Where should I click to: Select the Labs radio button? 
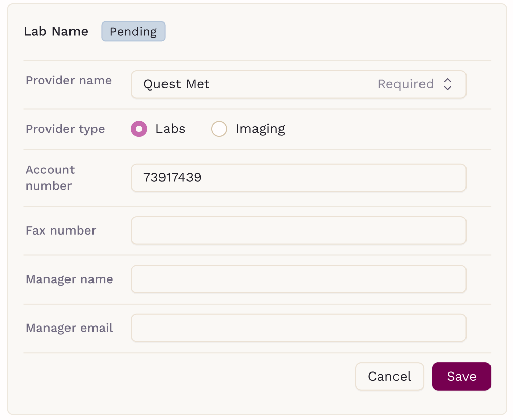[139, 129]
